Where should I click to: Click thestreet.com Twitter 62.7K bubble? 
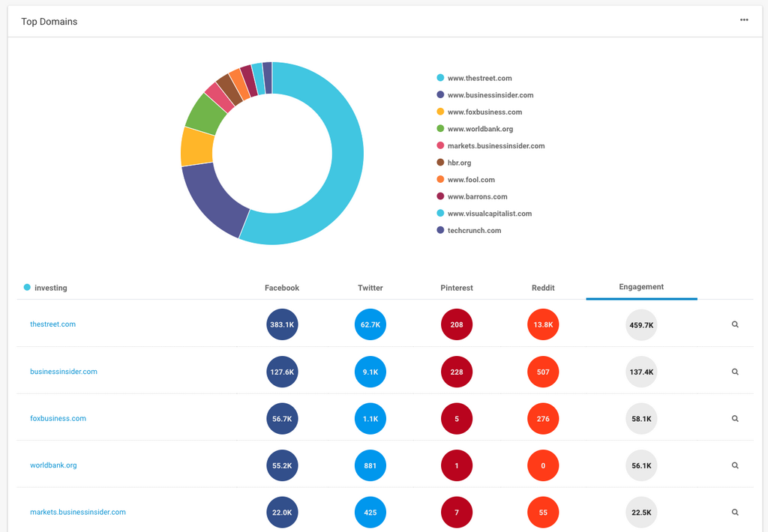[370, 325]
